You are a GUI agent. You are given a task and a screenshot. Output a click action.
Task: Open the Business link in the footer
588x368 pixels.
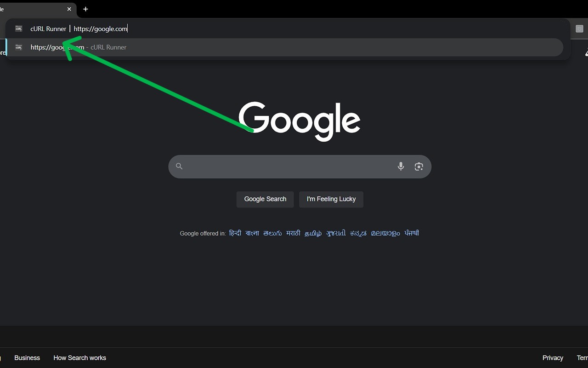tap(27, 358)
